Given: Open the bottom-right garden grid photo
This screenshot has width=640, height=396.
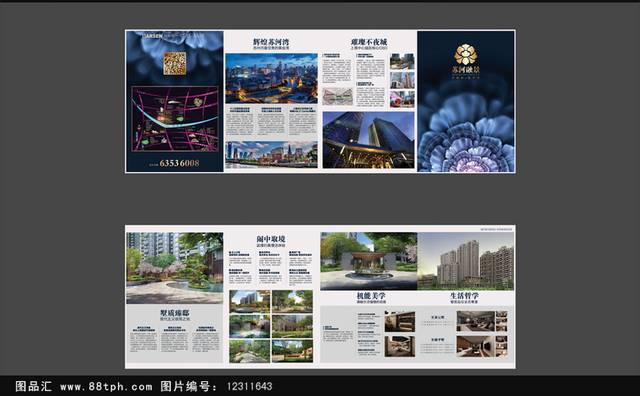Looking at the screenshot, I should (292, 351).
